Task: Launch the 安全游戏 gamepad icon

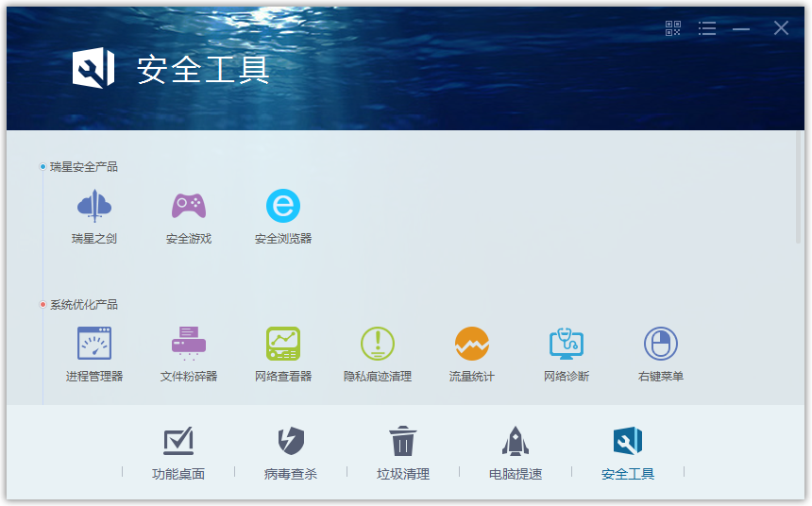Action: pyautogui.click(x=189, y=206)
